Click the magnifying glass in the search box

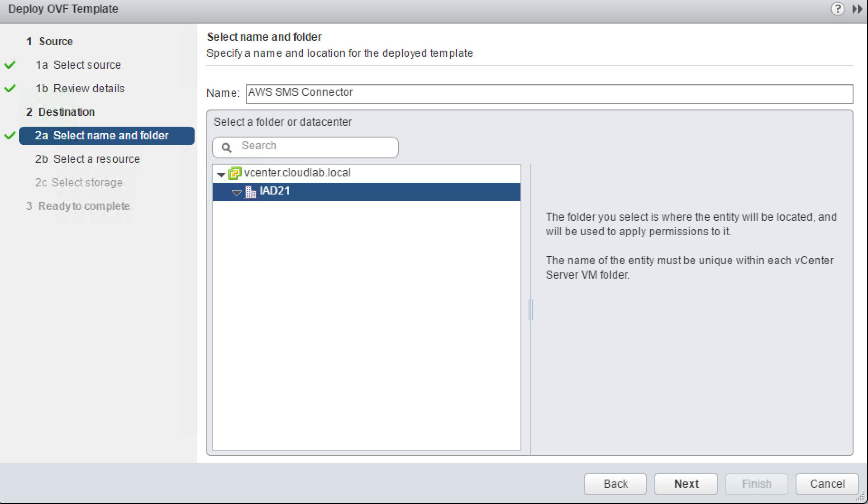(x=226, y=147)
